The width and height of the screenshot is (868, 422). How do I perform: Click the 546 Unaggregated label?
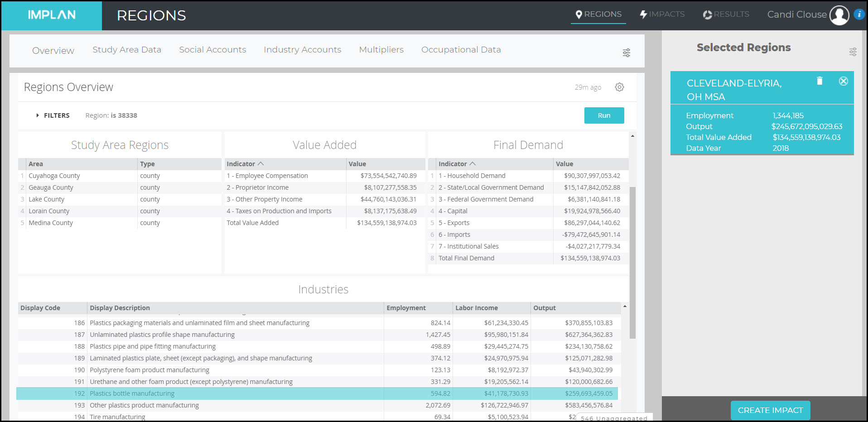[x=614, y=418]
